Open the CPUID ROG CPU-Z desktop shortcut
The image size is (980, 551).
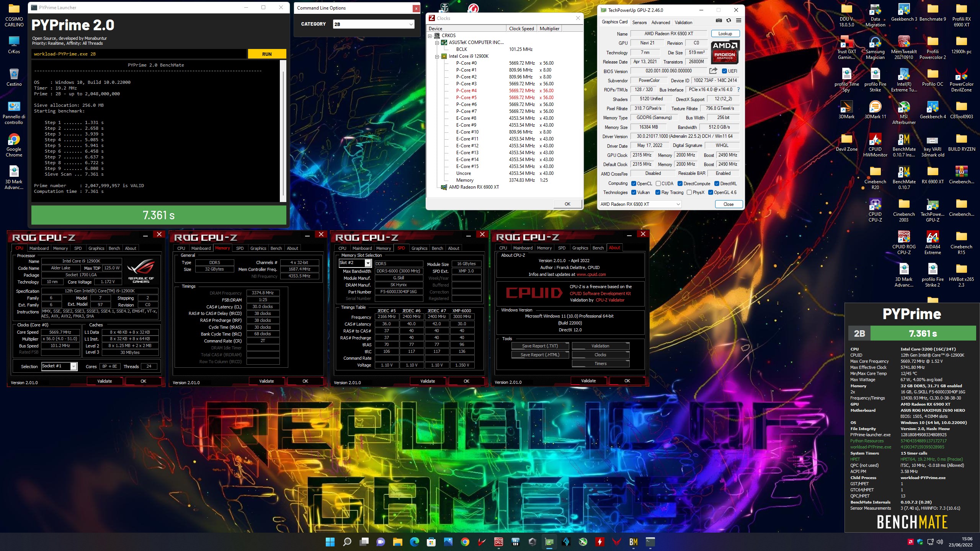(904, 243)
